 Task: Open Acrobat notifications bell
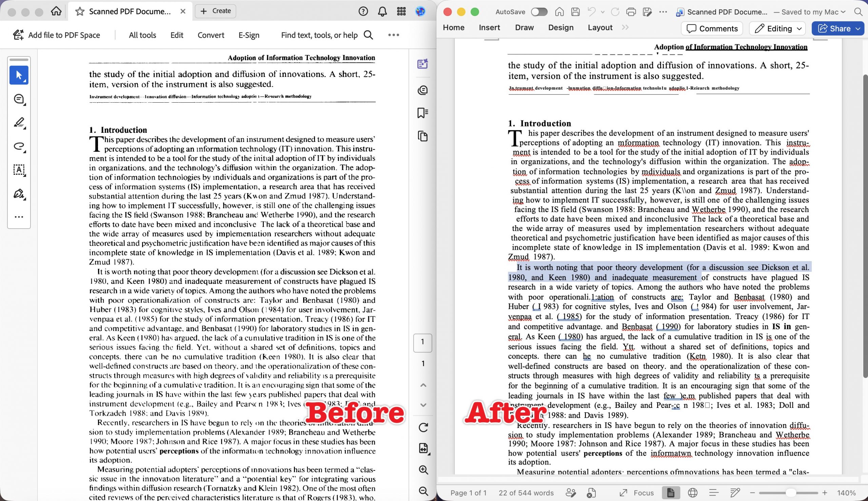coord(382,12)
